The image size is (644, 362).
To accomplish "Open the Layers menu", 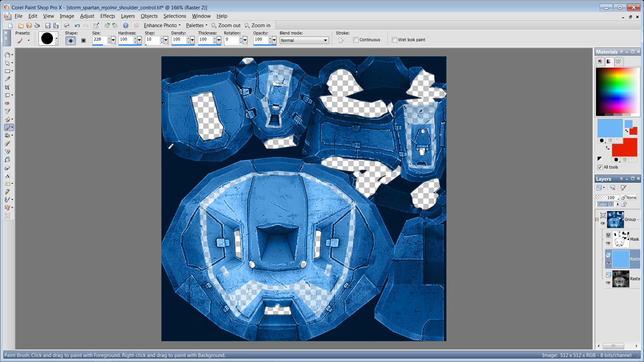I will tap(128, 16).
